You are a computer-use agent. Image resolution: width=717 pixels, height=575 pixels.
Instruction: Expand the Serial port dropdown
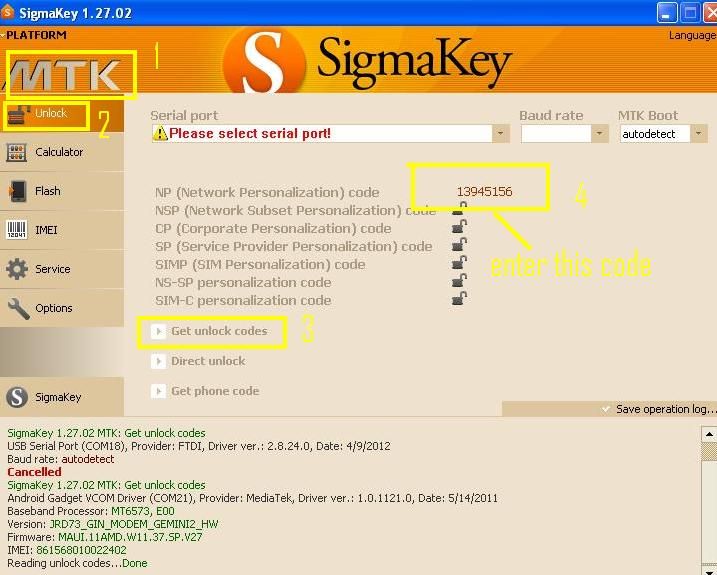501,134
